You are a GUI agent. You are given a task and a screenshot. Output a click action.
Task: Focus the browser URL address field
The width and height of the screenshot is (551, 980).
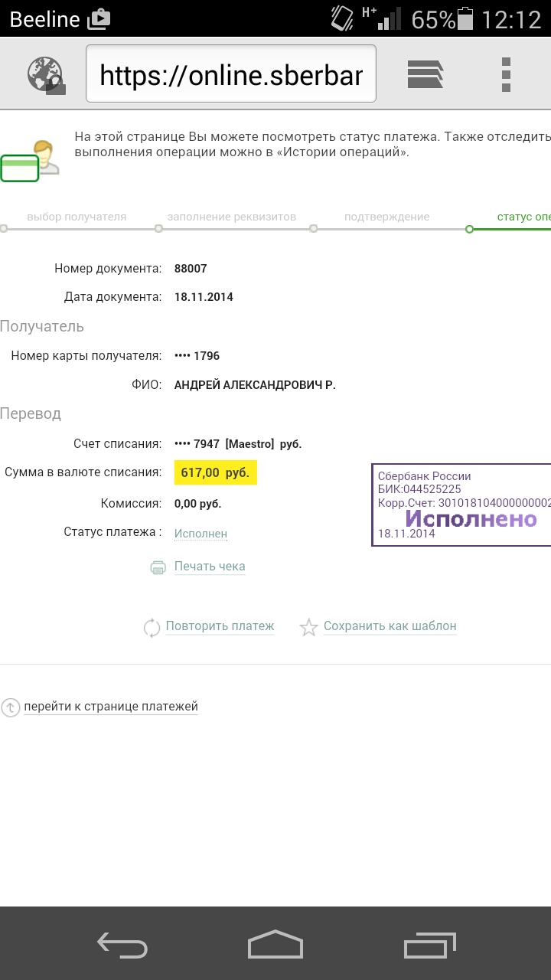pos(230,74)
